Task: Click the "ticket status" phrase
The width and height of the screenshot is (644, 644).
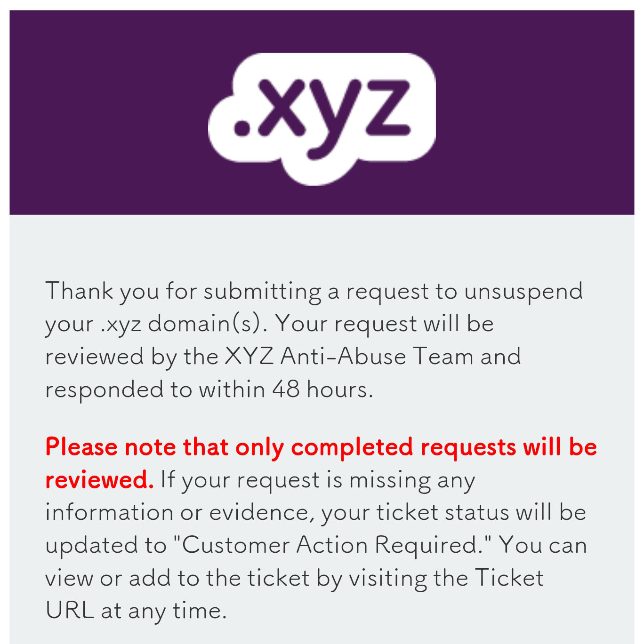Action: point(443,512)
